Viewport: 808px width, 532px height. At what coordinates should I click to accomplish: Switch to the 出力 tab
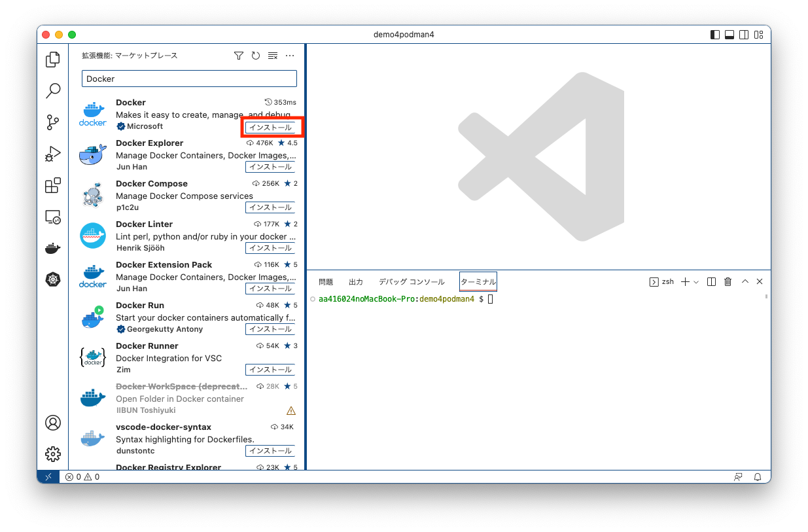click(355, 281)
